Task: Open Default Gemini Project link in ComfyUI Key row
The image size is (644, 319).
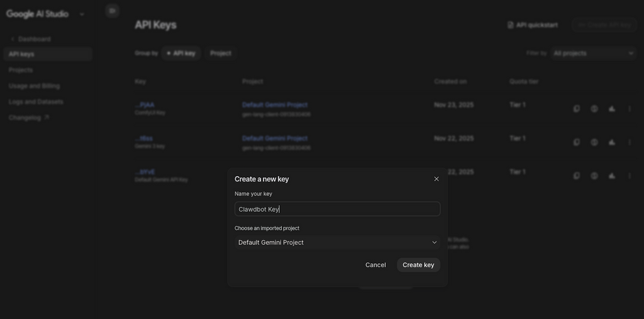Action: (x=275, y=105)
